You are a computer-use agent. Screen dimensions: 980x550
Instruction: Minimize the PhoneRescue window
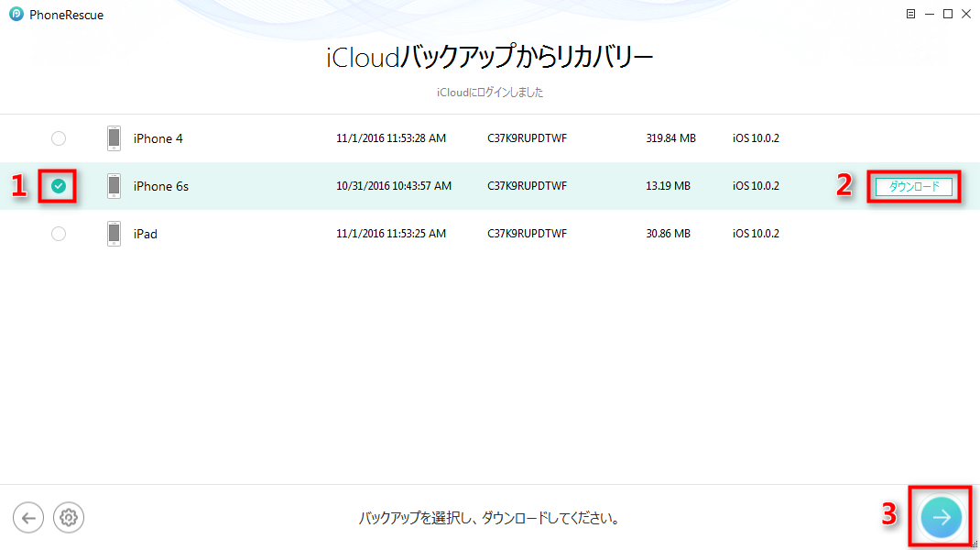930,14
